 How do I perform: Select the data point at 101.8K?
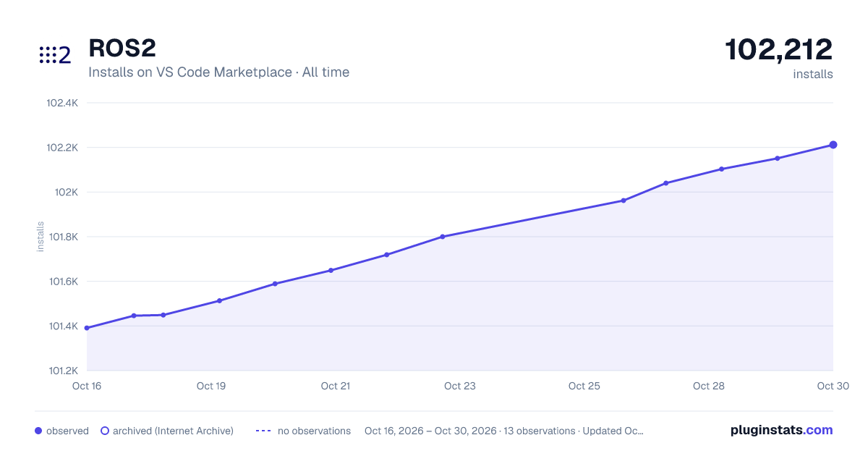[442, 237]
